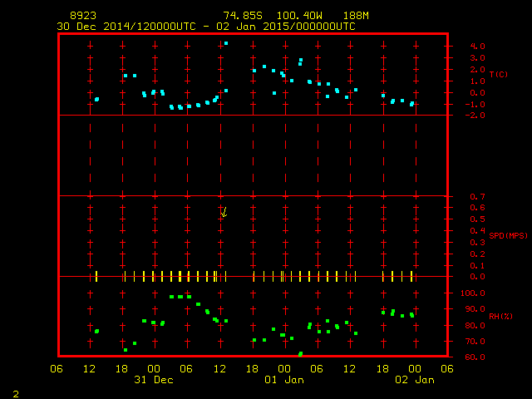Click the "-2.0" temperature tick value
Viewport: 532px width, 399px height.
click(x=475, y=116)
